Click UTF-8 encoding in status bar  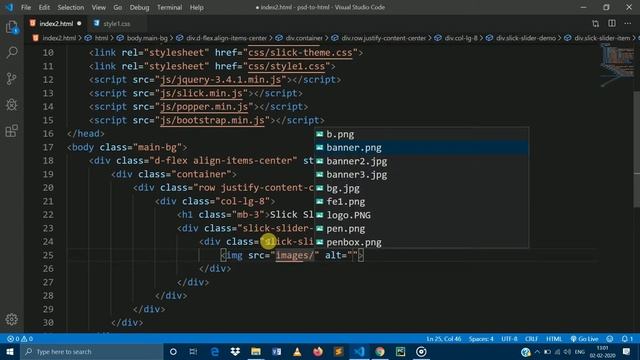pos(509,339)
